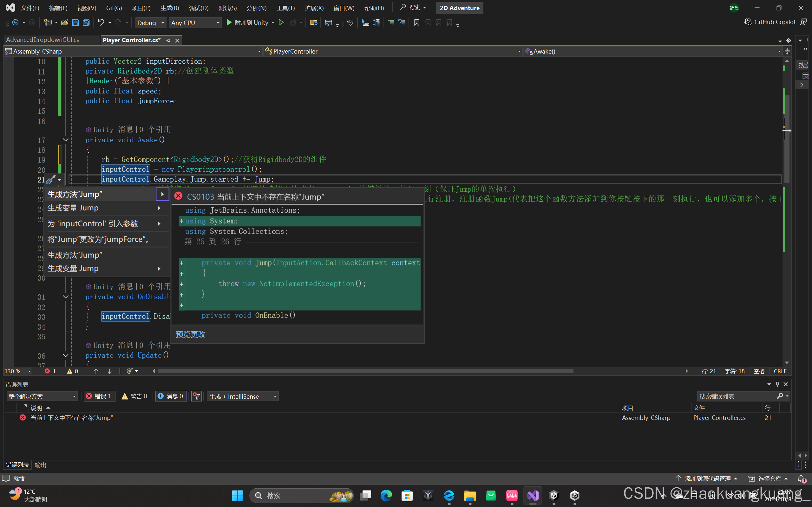Click the pin icon on the Player Controller tab
This screenshot has height=507, width=812.
pyautogui.click(x=168, y=41)
